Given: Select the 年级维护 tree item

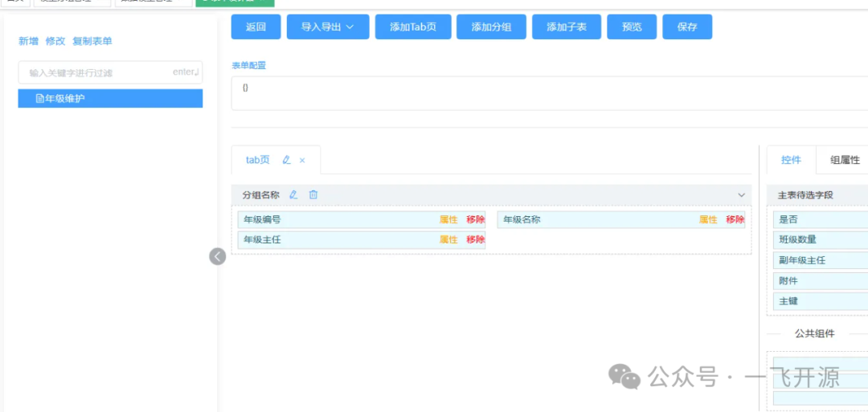Looking at the screenshot, I should (x=110, y=99).
